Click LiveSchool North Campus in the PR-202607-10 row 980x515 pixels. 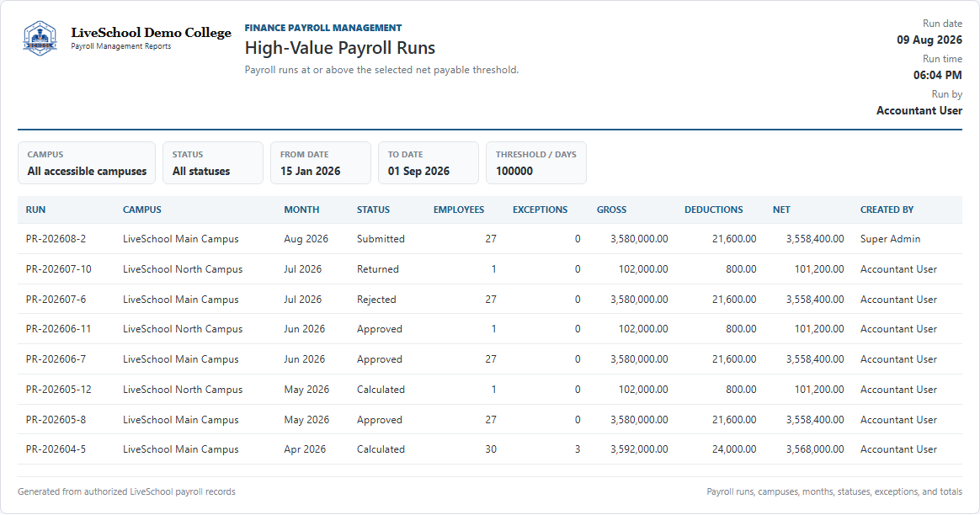[x=183, y=269]
